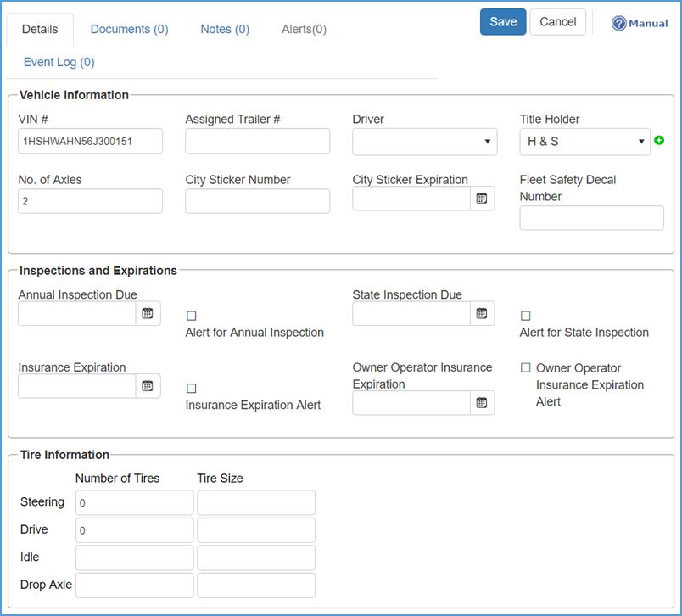This screenshot has width=682, height=616.
Task: Click the VIN # input field
Action: pyautogui.click(x=90, y=142)
